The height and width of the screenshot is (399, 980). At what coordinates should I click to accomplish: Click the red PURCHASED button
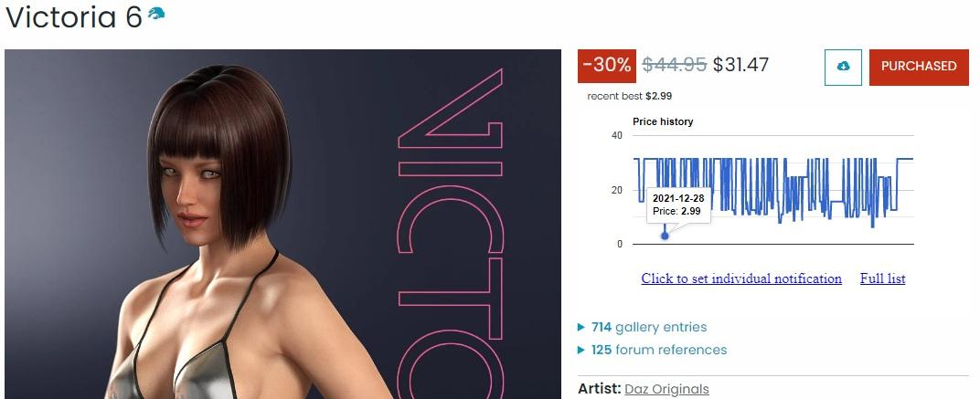point(919,68)
